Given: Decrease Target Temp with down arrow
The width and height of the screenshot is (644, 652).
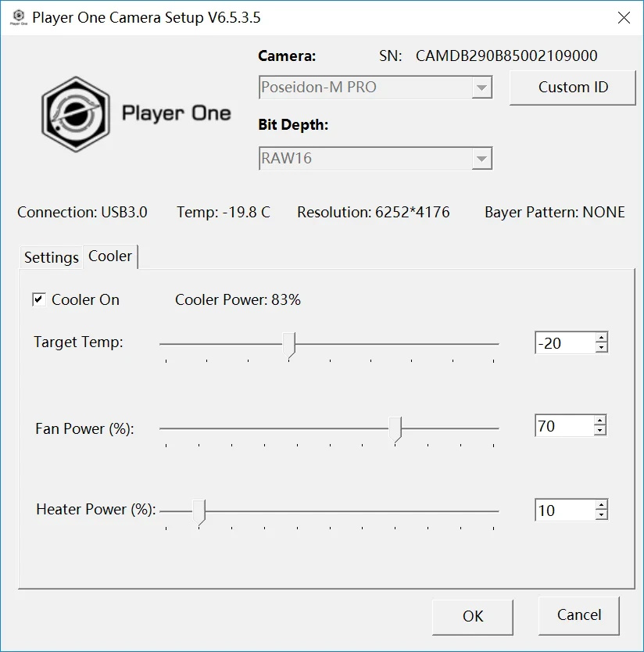Looking at the screenshot, I should pyautogui.click(x=600, y=348).
